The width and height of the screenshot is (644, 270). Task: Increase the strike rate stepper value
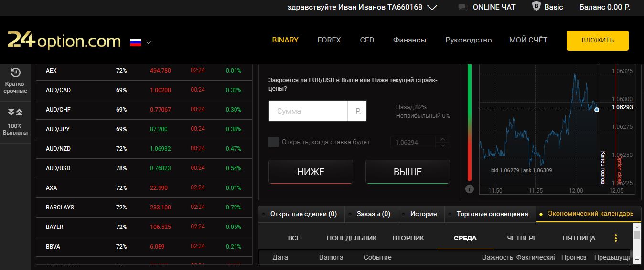(442, 139)
